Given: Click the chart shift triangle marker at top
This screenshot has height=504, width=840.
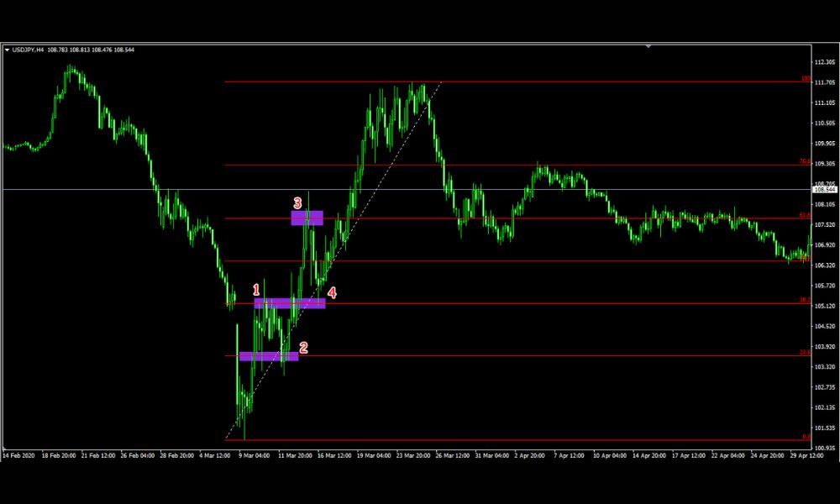Looking at the screenshot, I should (648, 47).
